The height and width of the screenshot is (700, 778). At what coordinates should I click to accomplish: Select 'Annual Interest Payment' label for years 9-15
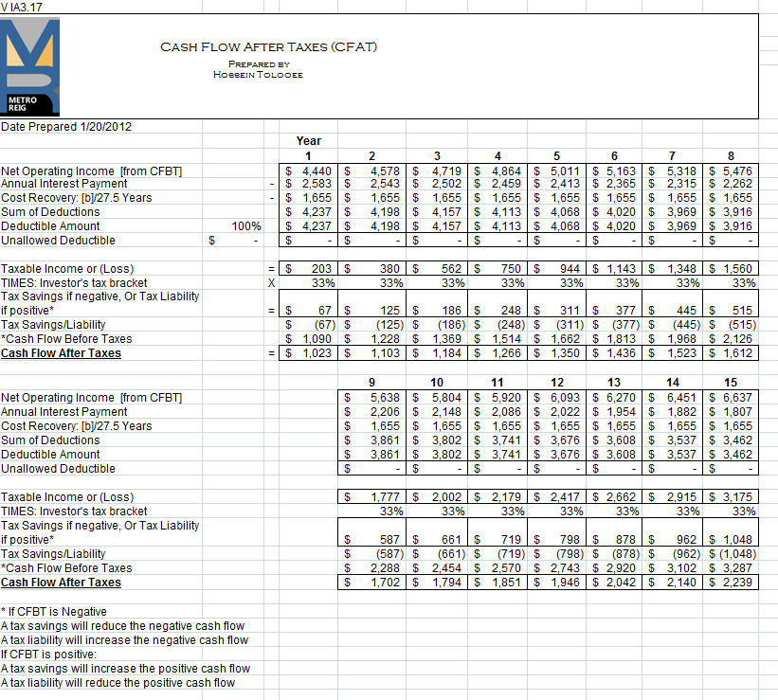click(64, 412)
